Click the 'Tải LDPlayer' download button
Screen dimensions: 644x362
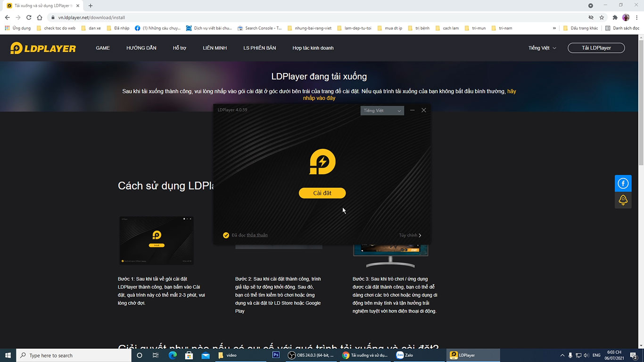(x=596, y=48)
